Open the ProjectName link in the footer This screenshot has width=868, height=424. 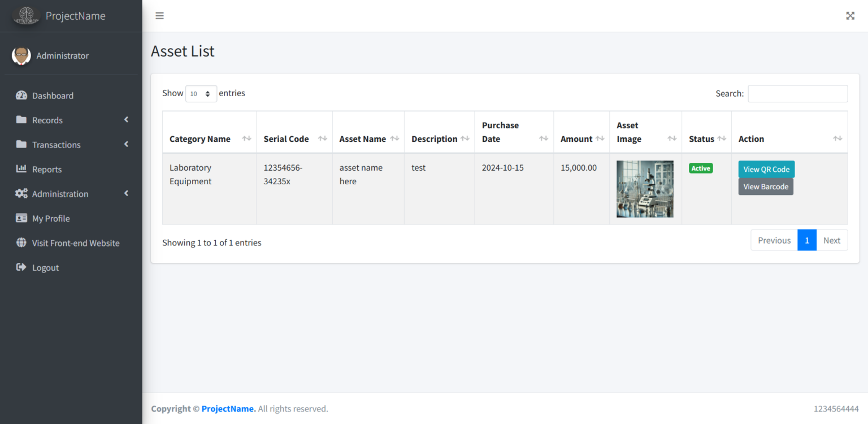pos(228,408)
